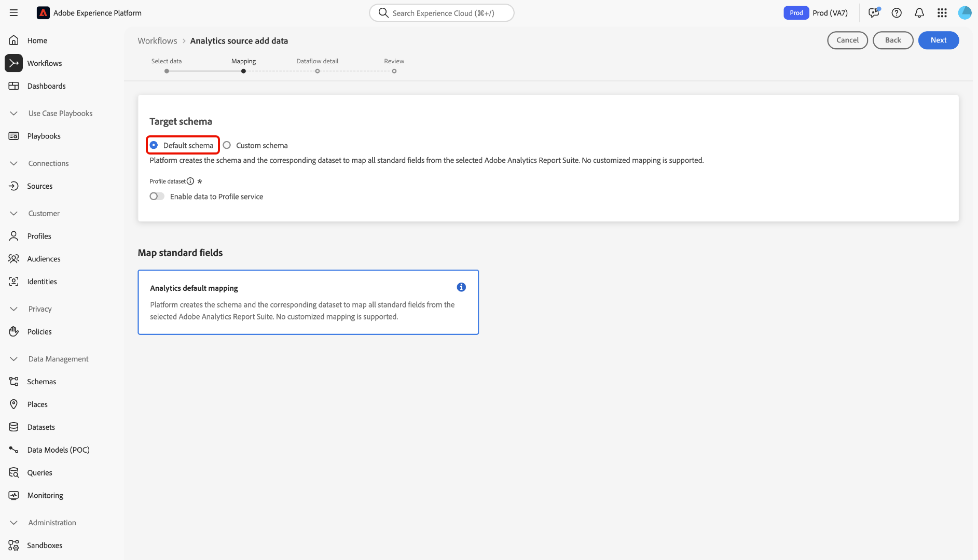Click the Sources icon in sidebar
The image size is (978, 560).
[x=14, y=186]
